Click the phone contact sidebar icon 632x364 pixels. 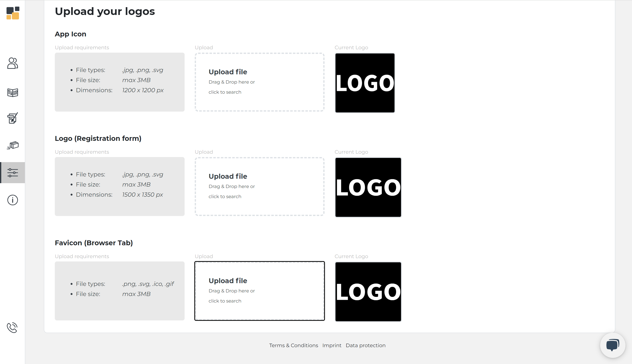click(12, 328)
